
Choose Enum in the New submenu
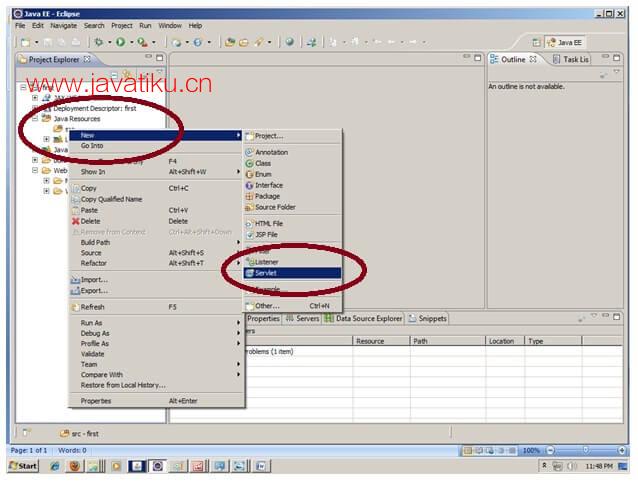tap(292, 174)
